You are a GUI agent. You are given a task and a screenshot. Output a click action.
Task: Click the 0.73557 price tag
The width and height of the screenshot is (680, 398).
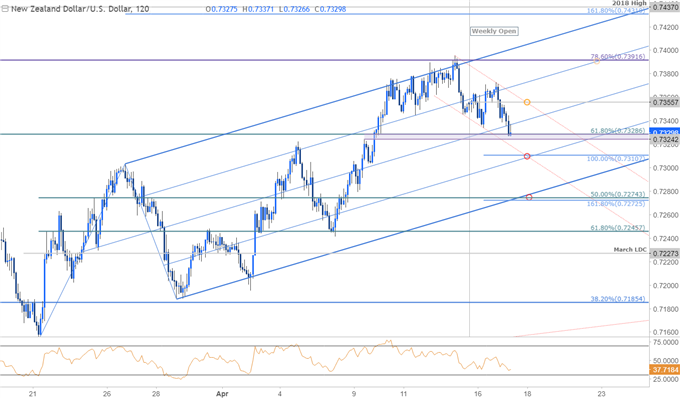pos(665,102)
